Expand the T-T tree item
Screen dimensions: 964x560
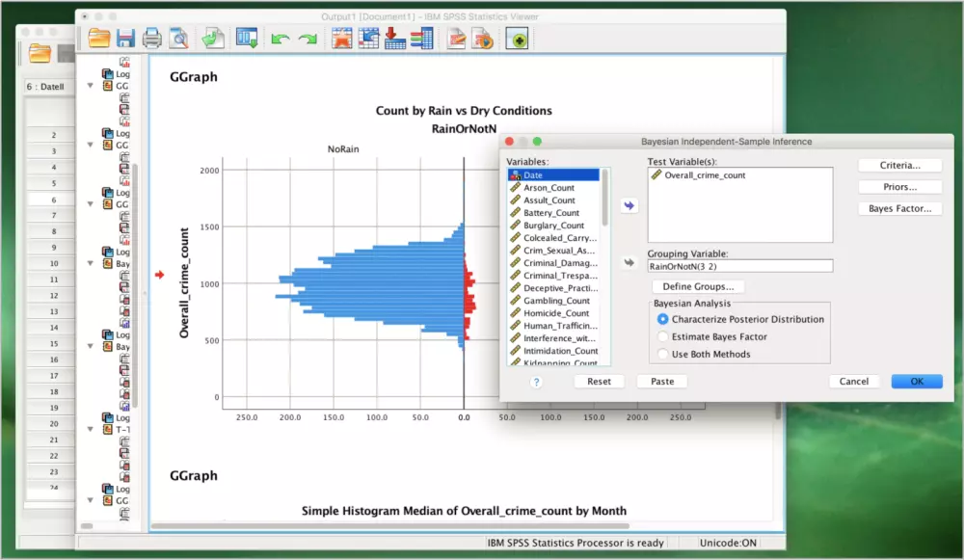coord(90,429)
